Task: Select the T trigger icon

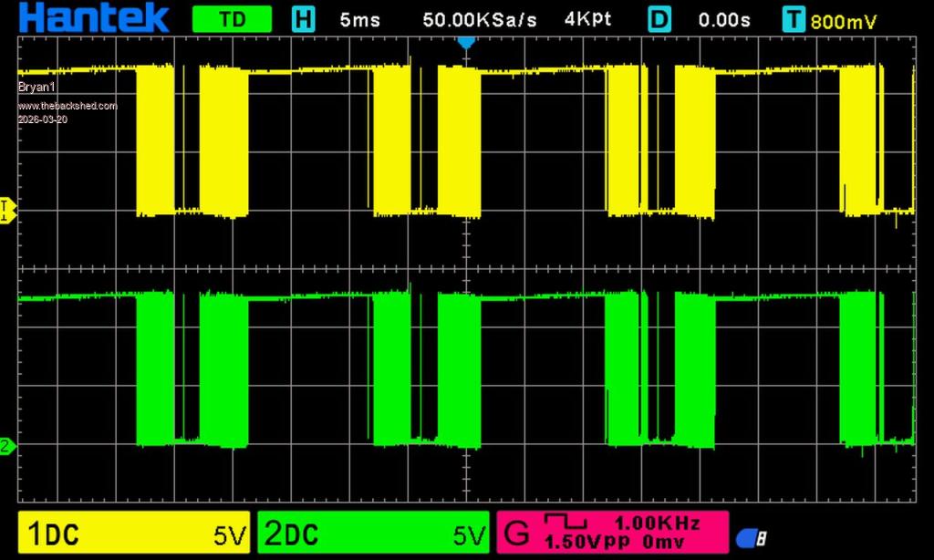Action: click(x=794, y=19)
